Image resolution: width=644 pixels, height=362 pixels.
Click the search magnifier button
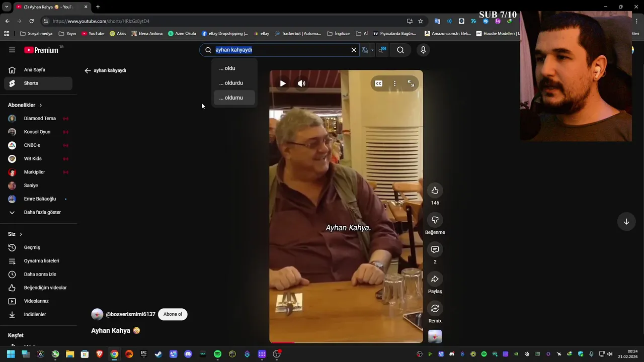(x=400, y=50)
